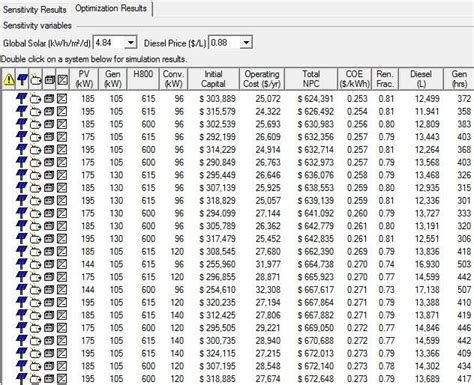Viewport: 474px width, 385px height.
Task: Switch to the Sensitivity Results tab
Action: 35,9
